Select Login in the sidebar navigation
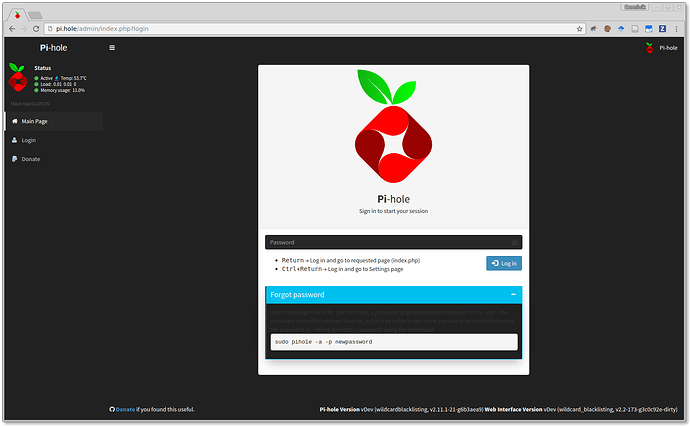Image resolution: width=690 pixels, height=426 pixels. [28, 140]
